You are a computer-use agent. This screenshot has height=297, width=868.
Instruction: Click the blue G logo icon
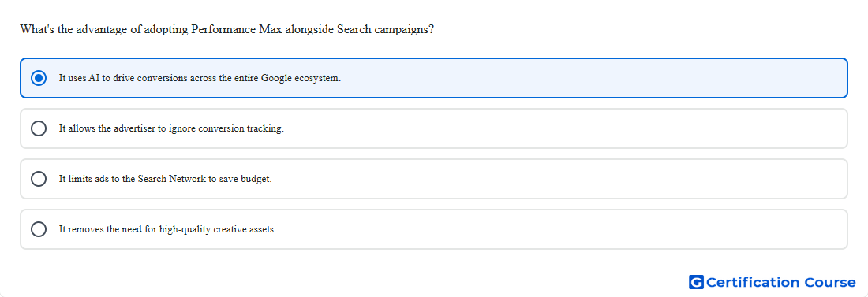pyautogui.click(x=696, y=282)
